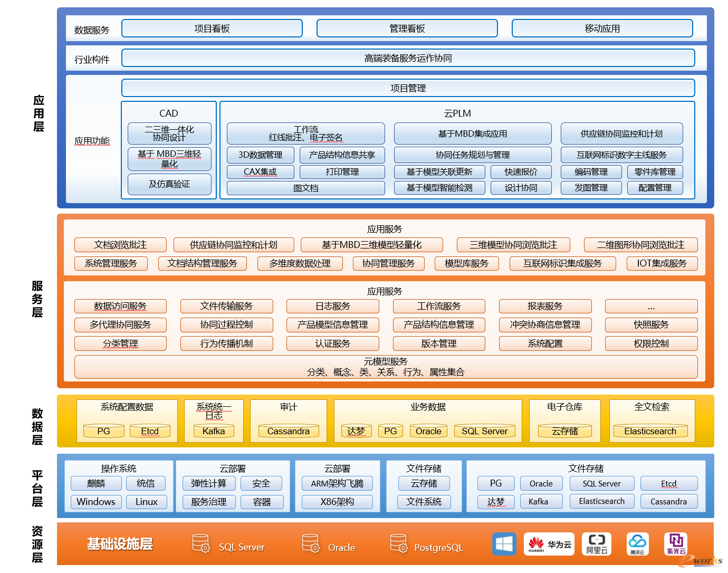Select the 管理看板 box
This screenshot has width=728, height=573.
coord(407,28)
